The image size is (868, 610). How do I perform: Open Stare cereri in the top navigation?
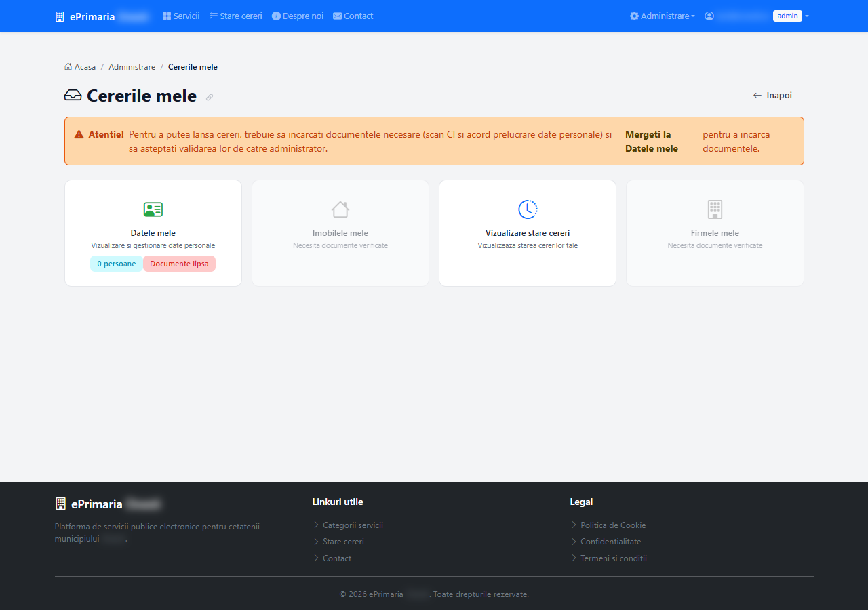coord(235,16)
